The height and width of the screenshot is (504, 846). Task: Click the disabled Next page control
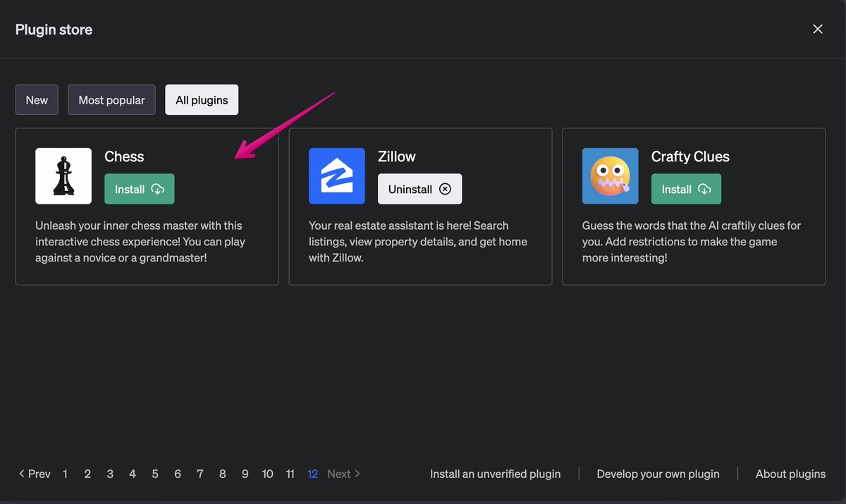point(344,474)
